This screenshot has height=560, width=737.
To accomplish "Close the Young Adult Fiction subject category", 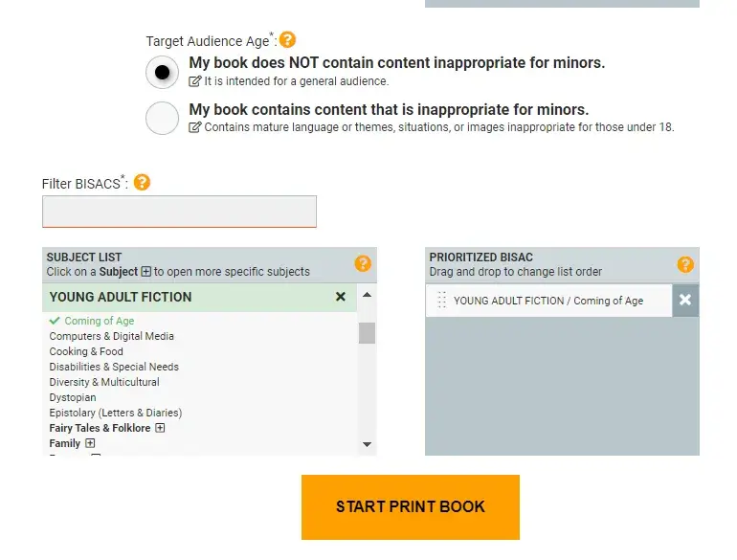I will [x=341, y=297].
